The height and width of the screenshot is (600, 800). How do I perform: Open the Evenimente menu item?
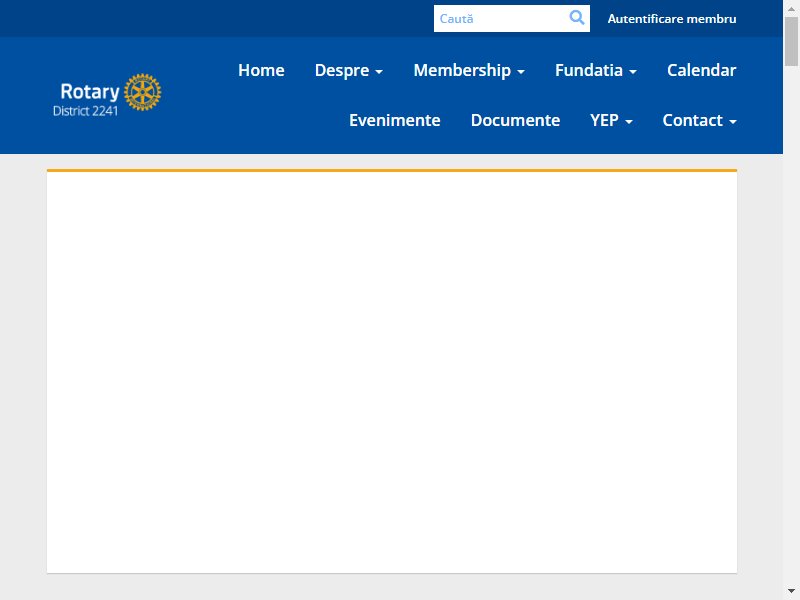pyautogui.click(x=394, y=120)
